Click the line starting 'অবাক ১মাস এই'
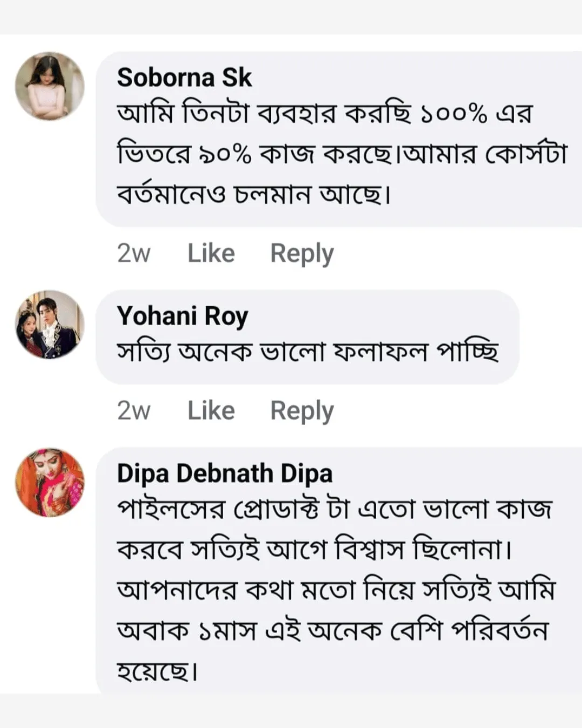This screenshot has width=582, height=728. [332, 630]
